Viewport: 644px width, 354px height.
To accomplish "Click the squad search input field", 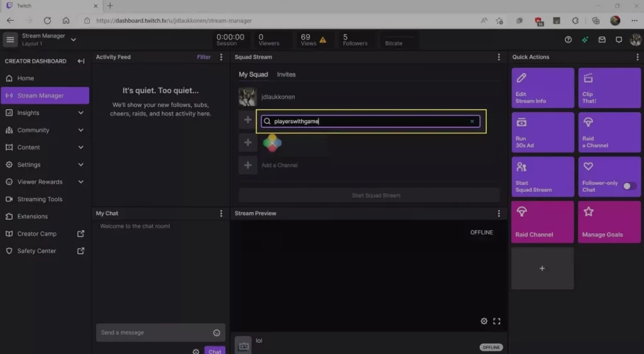I will (x=370, y=121).
